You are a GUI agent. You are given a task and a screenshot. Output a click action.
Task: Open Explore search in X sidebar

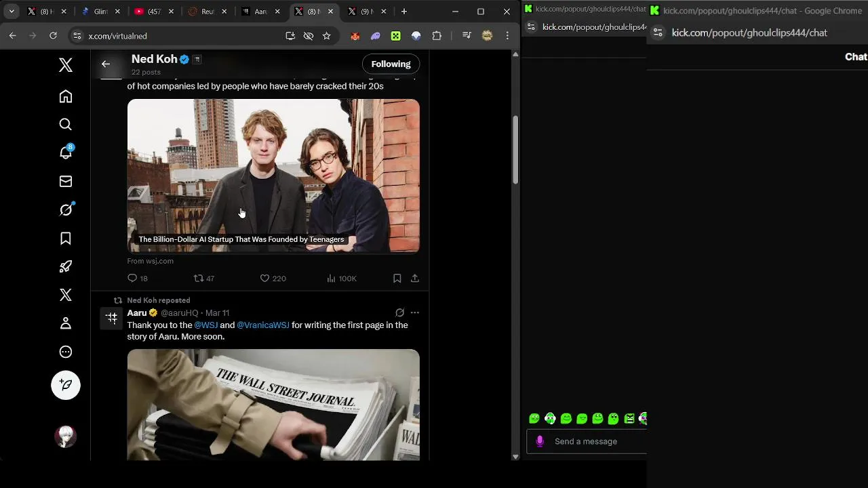click(x=66, y=125)
